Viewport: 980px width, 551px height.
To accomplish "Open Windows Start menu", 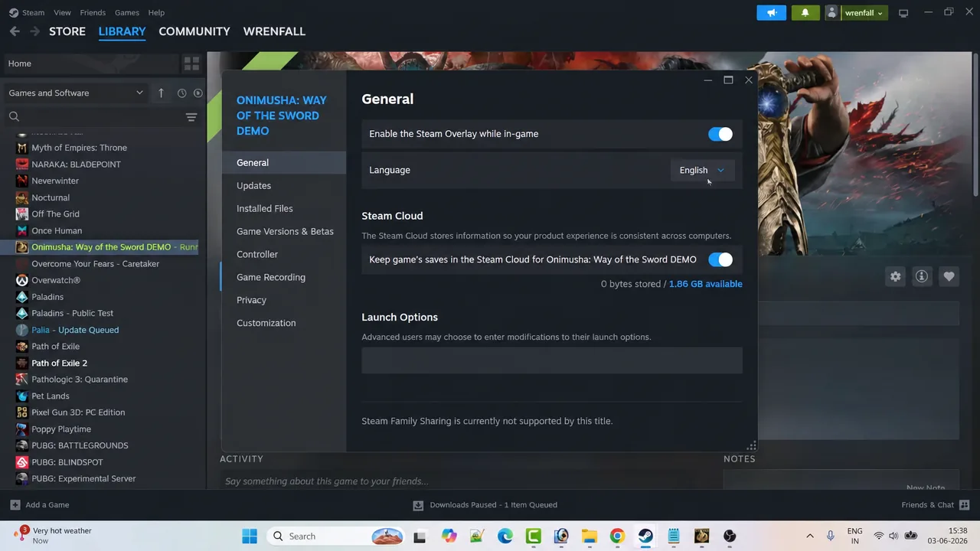I will click(250, 536).
